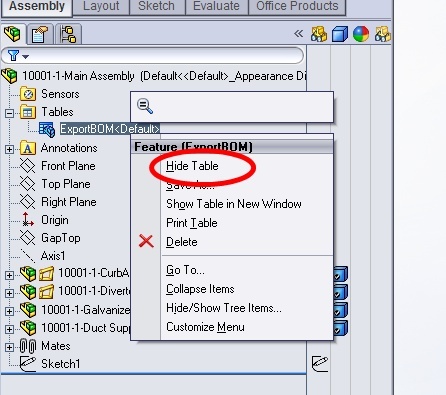
Task: Click the Sensors folder icon
Action: coord(28,94)
